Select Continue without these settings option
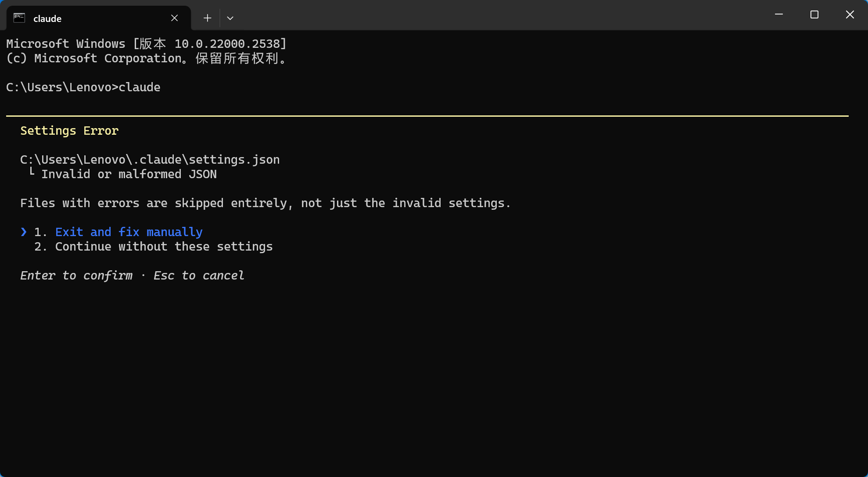 [x=164, y=246]
